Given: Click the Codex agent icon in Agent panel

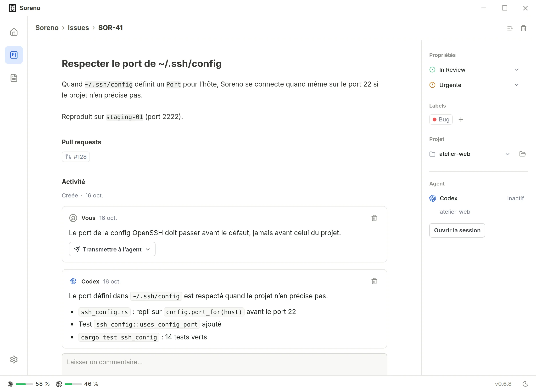Looking at the screenshot, I should tap(433, 198).
